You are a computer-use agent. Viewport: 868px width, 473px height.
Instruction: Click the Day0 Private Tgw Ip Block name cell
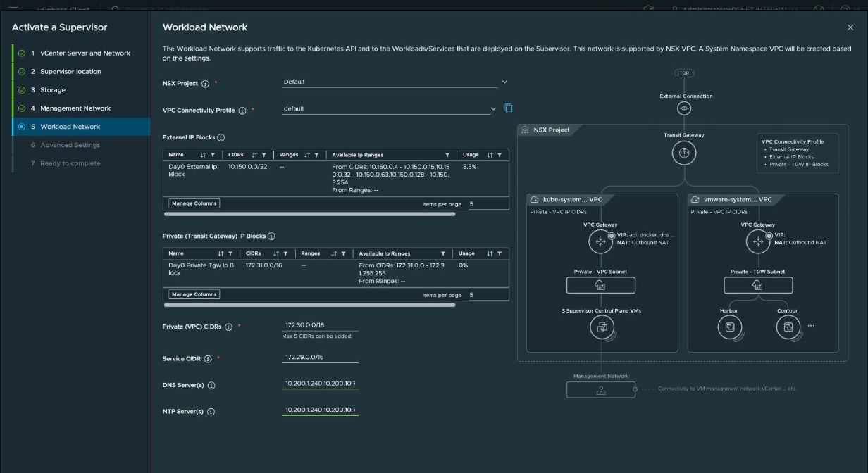click(x=201, y=269)
